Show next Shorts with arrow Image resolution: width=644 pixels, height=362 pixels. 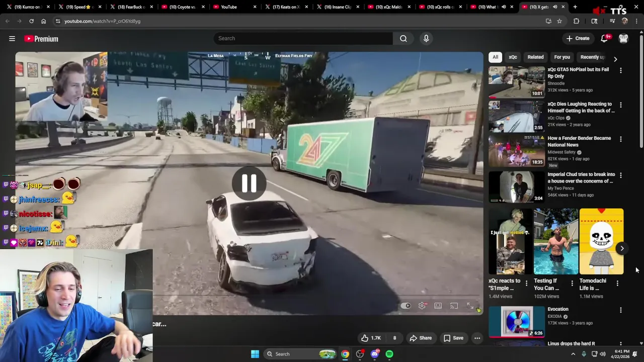coord(622,248)
